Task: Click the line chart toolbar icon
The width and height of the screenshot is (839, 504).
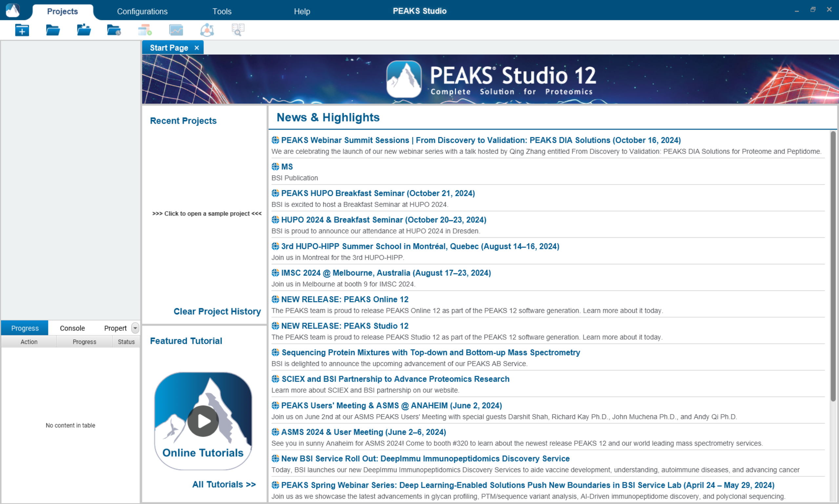Action: click(x=176, y=30)
